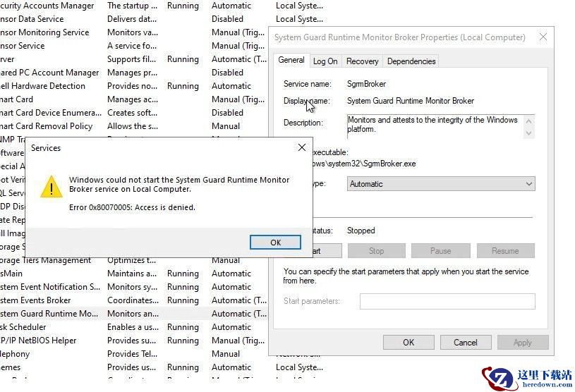
Task: Click the Pause service button
Action: click(x=440, y=251)
